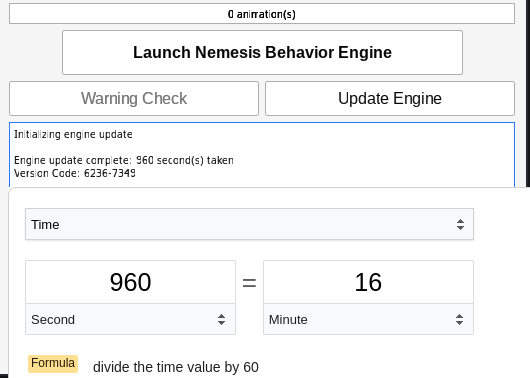Click the yellow Formula label
This screenshot has height=378, width=530.
[53, 363]
